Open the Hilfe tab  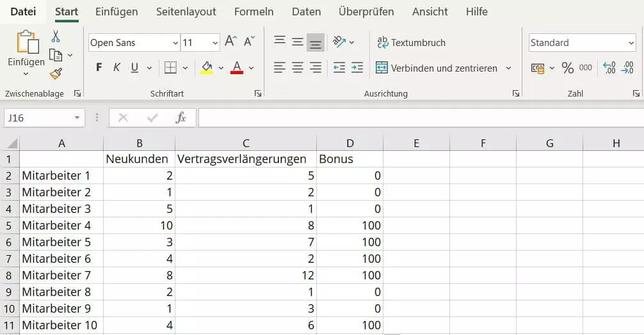[x=477, y=12]
